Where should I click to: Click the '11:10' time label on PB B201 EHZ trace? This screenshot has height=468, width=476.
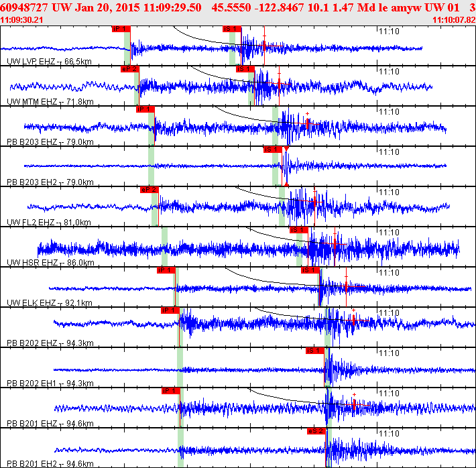389,394
